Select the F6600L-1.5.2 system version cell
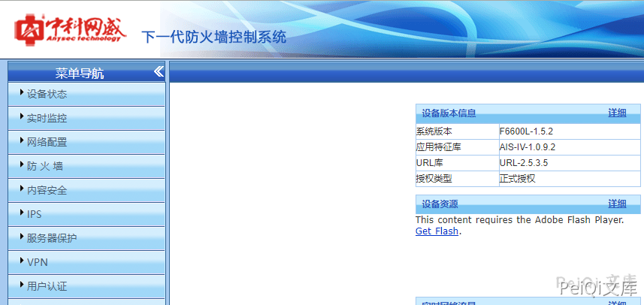Screen dimensions: 644x305 (x=526, y=131)
